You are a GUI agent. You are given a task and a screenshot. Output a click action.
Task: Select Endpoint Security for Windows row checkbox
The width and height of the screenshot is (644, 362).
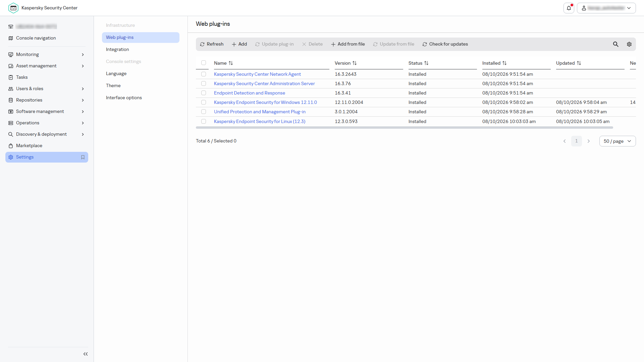pos(204,103)
